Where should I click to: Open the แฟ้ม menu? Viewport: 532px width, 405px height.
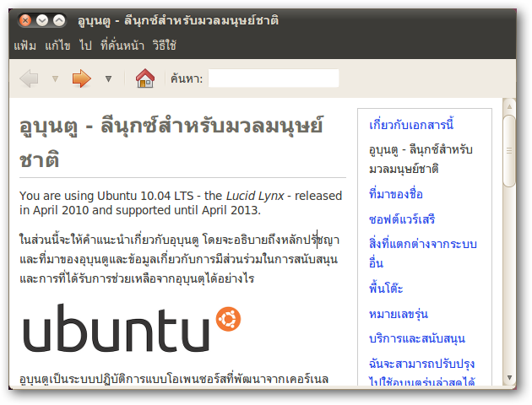point(24,45)
